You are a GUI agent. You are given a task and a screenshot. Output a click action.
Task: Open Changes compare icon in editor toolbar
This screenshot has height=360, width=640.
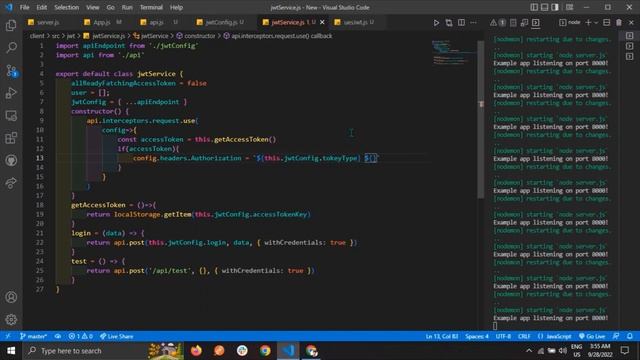pos(449,22)
